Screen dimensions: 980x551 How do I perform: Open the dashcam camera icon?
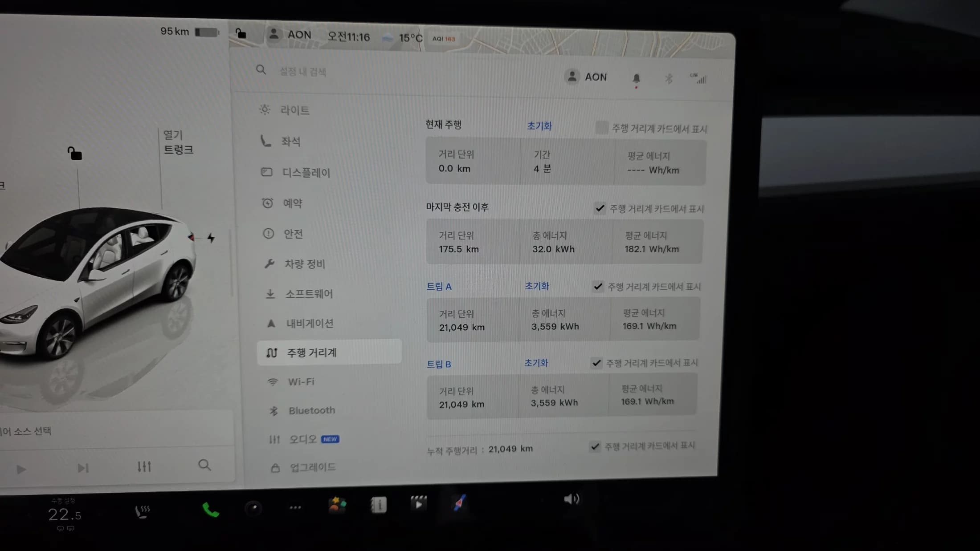[x=253, y=508]
